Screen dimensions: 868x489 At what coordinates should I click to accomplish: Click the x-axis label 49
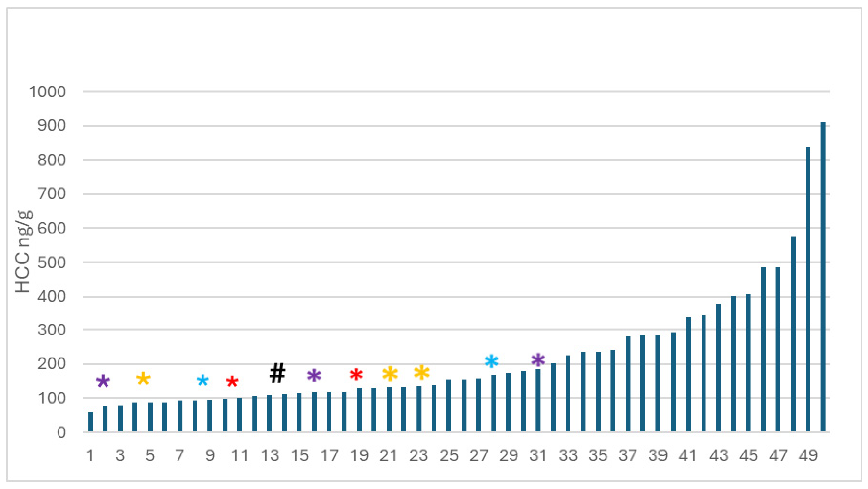click(x=808, y=456)
